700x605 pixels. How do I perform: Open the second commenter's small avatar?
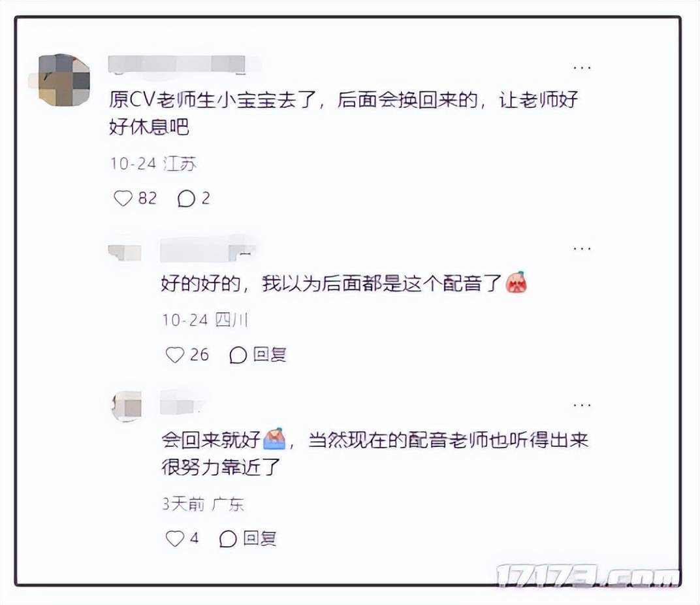[125, 252]
